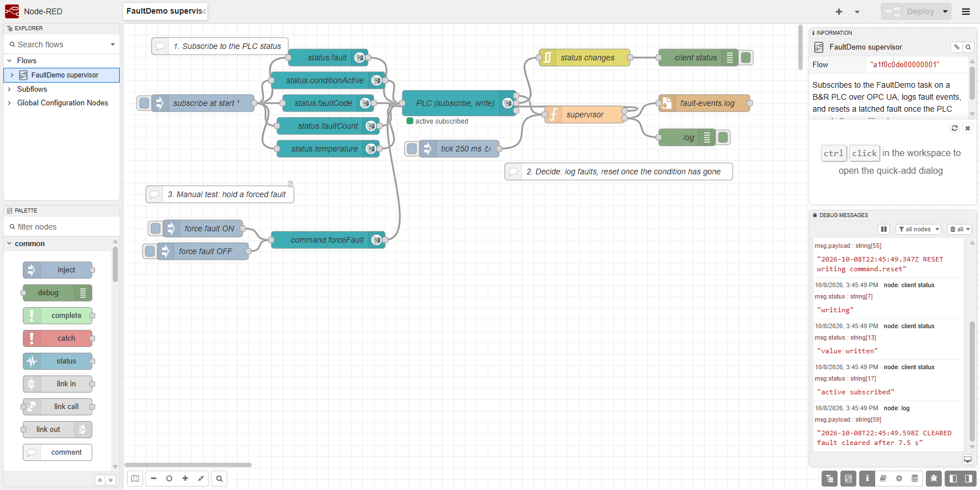Click the Deploy button
The image size is (980, 490).
(910, 11)
